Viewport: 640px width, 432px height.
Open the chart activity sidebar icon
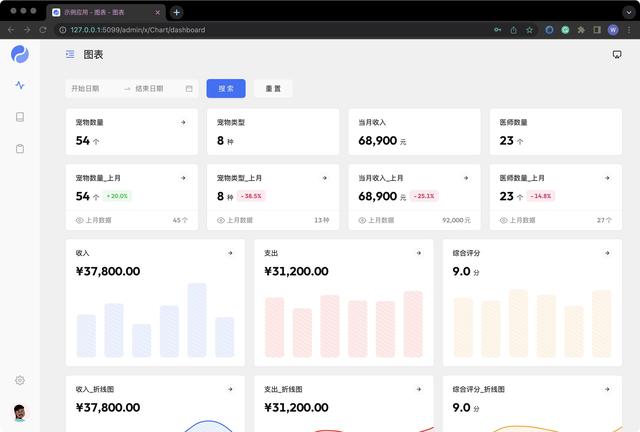tap(20, 85)
